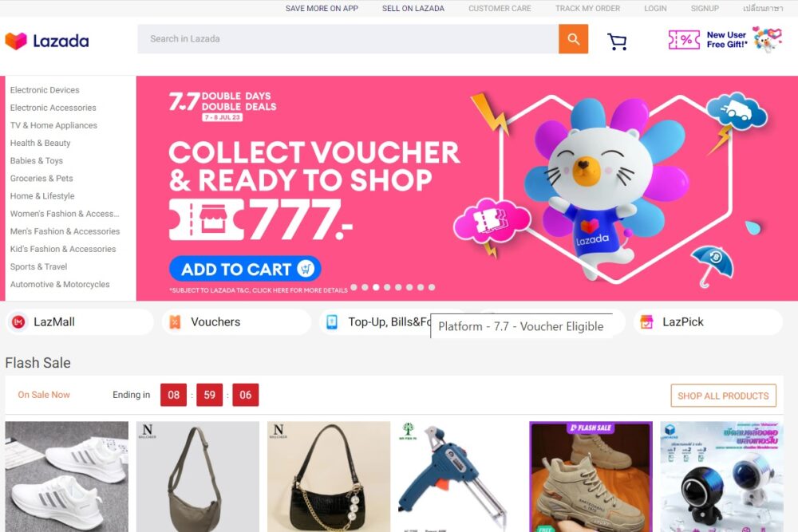Image resolution: width=798 pixels, height=532 pixels.
Task: Click the SHOP ALL PRODUCTS button
Action: (723, 396)
